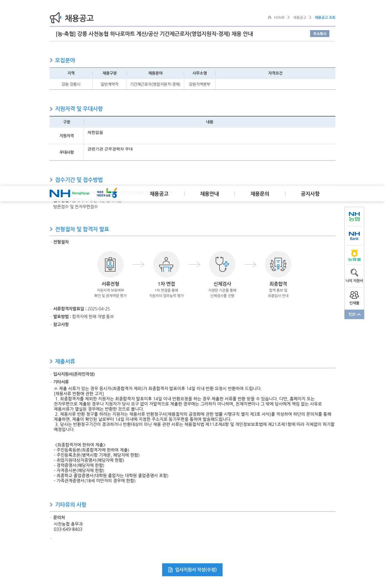Open the 인재풀 people icon shortcut

tap(354, 298)
